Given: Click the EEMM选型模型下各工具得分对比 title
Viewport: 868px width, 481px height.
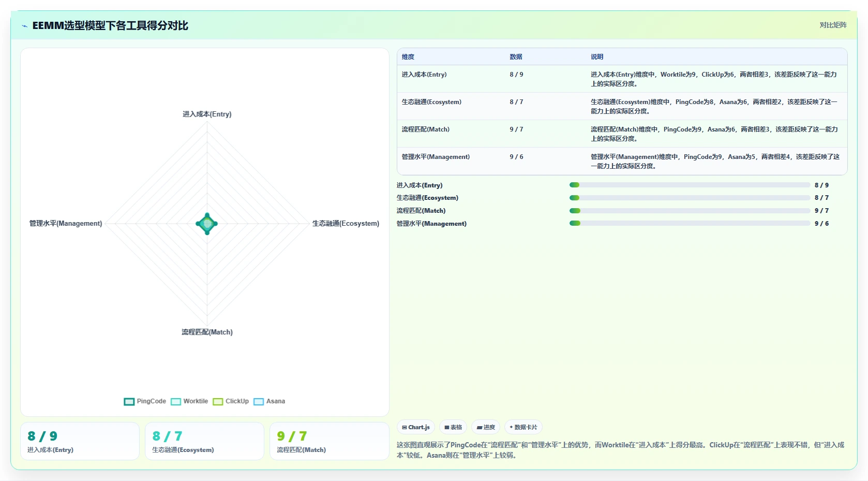Looking at the screenshot, I should pos(110,26).
